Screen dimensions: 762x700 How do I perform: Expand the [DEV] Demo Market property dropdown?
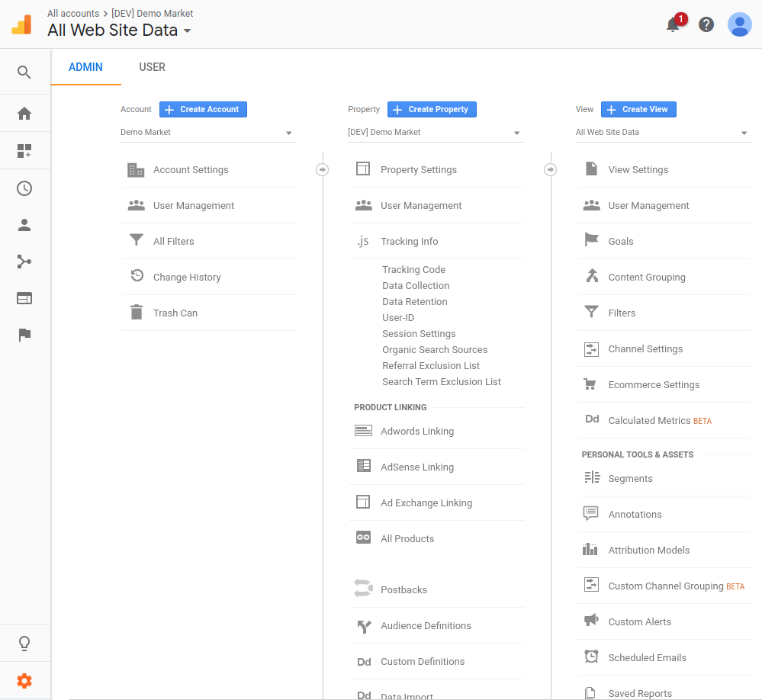coord(436,132)
